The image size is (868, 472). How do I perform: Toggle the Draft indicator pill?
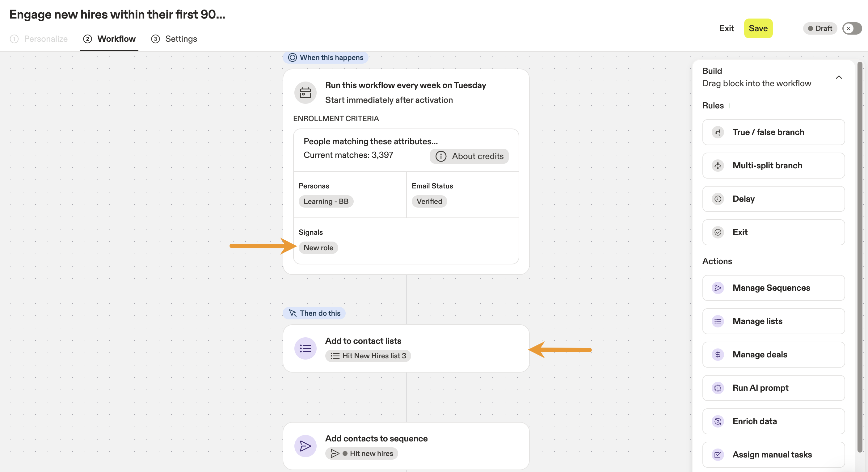(820, 28)
